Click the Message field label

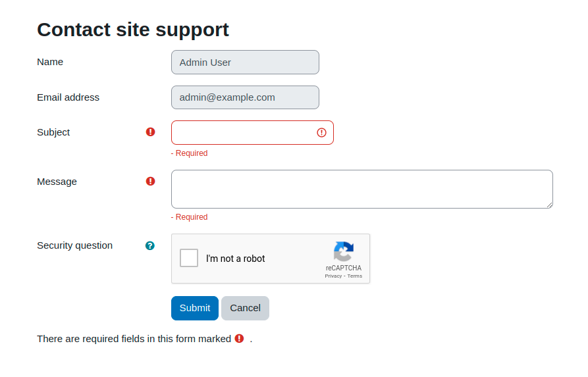[57, 182]
